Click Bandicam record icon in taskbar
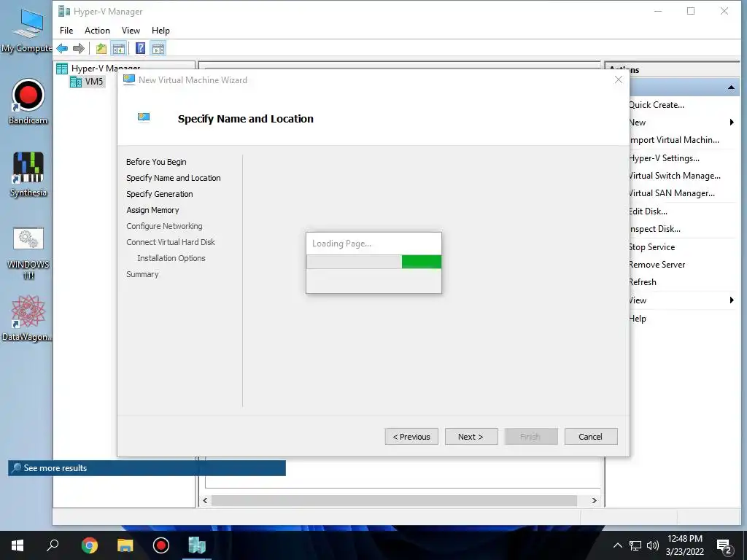This screenshot has height=560, width=747. click(x=161, y=545)
